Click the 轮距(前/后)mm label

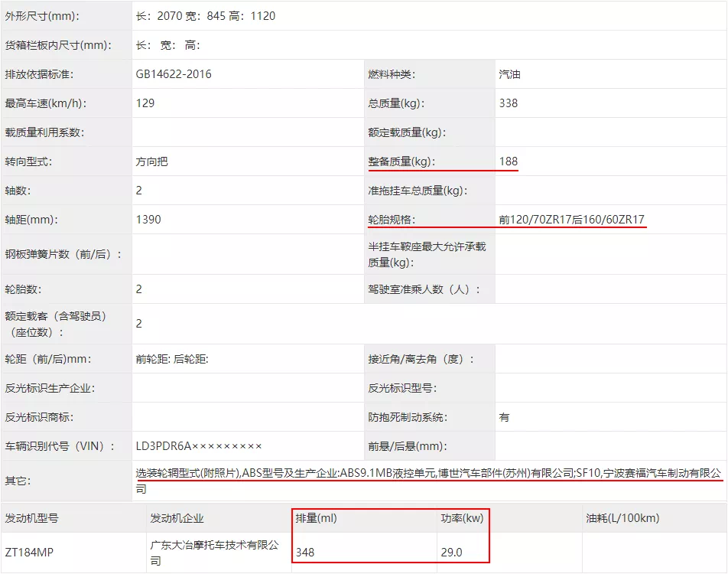[x=48, y=359]
